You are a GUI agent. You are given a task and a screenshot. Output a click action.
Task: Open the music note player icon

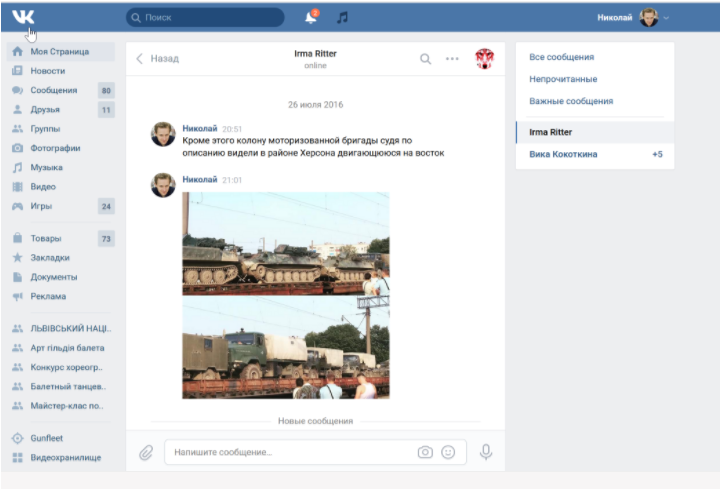pyautogui.click(x=343, y=17)
